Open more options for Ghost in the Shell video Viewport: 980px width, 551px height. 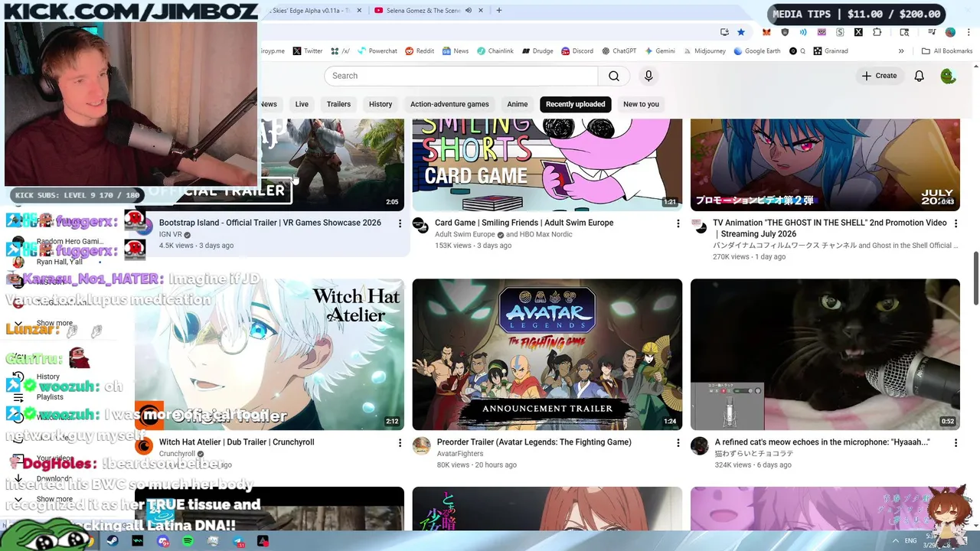[x=955, y=223]
